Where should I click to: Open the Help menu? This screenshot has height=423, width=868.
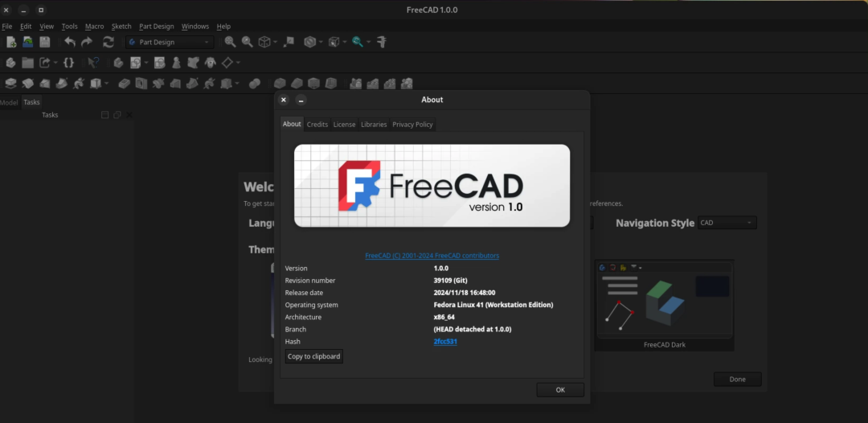[223, 26]
